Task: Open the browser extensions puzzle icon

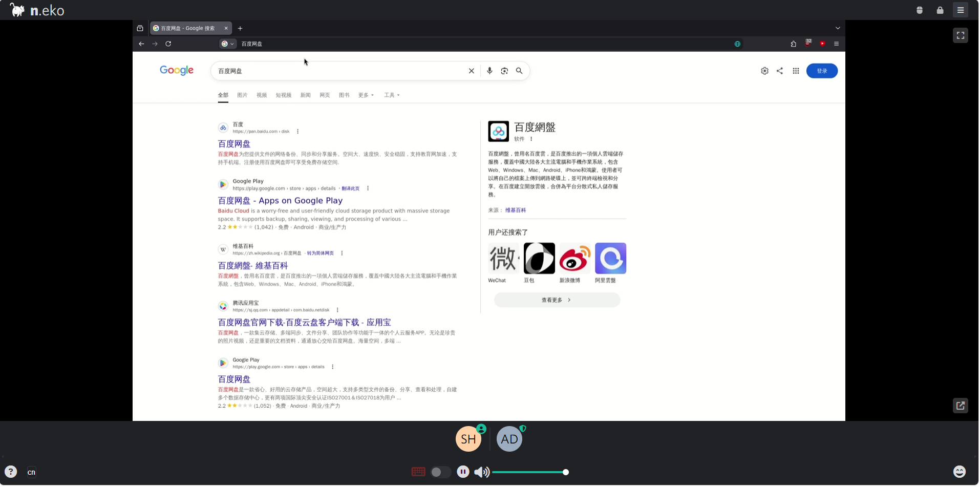Action: [793, 44]
